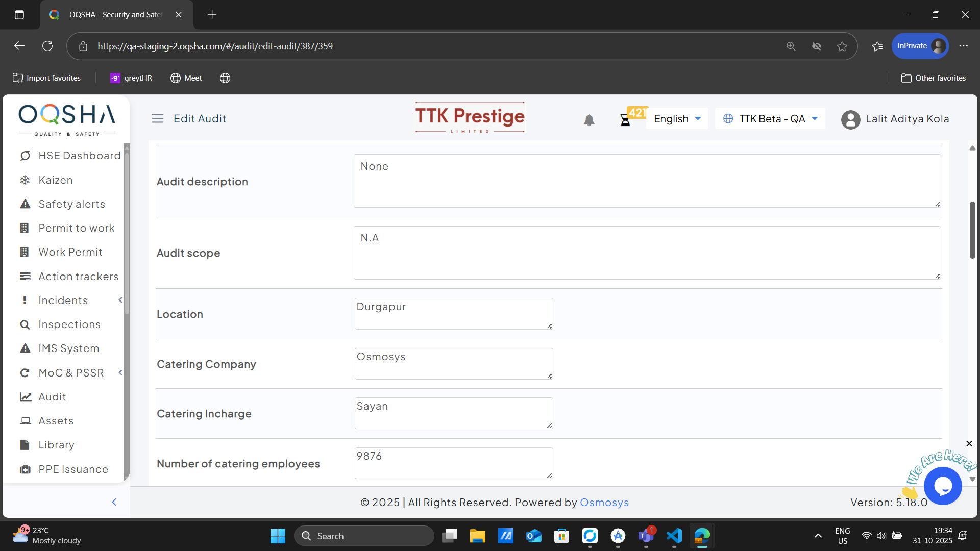Click the user profile avatar icon

pos(850,119)
